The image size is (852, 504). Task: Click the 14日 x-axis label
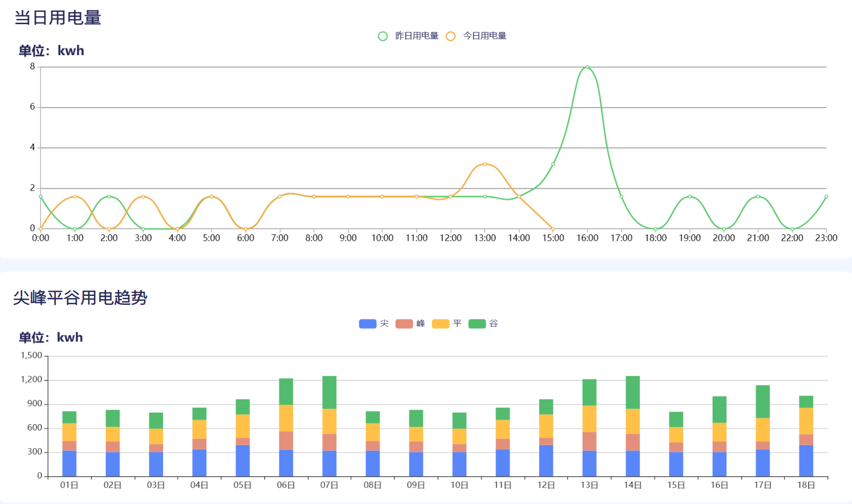click(x=633, y=485)
